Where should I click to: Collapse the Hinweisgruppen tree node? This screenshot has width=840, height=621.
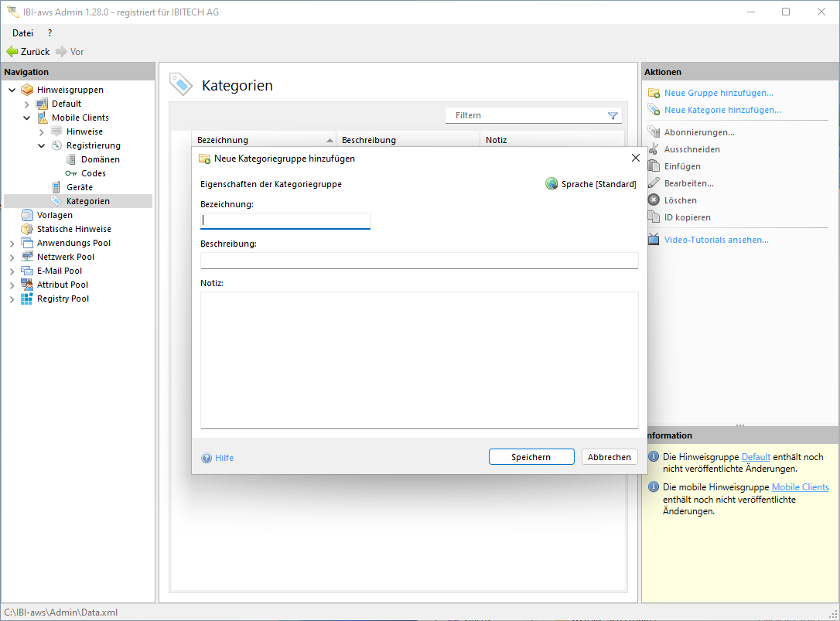[12, 90]
